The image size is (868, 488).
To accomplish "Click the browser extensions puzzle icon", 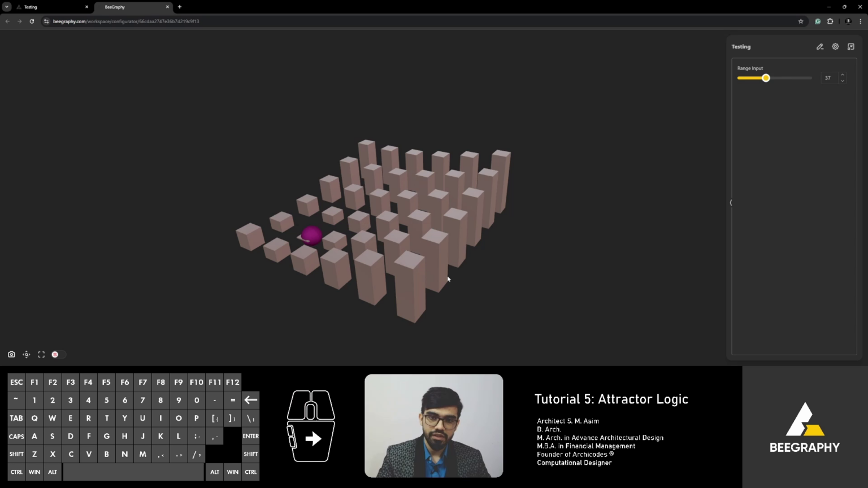I will point(830,21).
